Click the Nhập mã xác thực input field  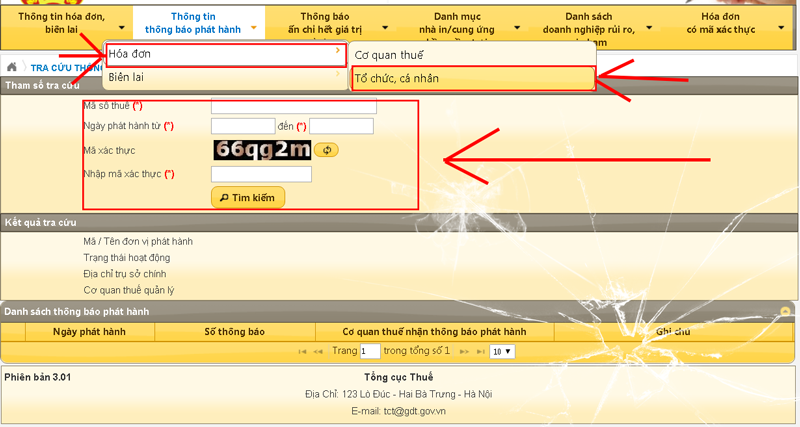tap(262, 174)
